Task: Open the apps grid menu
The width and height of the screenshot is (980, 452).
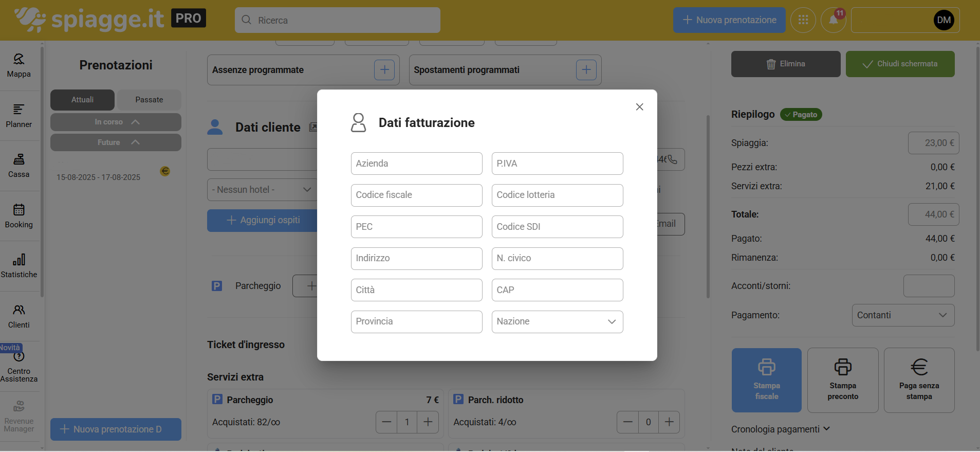Action: (x=803, y=20)
